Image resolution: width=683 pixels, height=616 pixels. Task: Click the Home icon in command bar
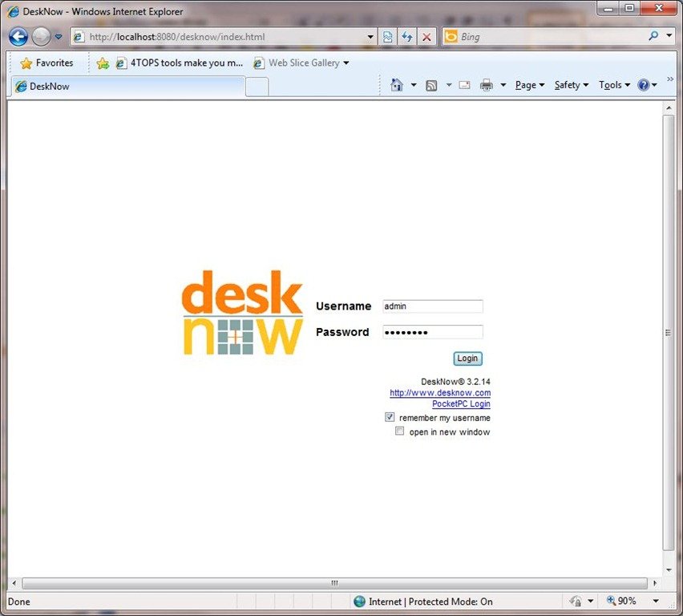click(396, 85)
